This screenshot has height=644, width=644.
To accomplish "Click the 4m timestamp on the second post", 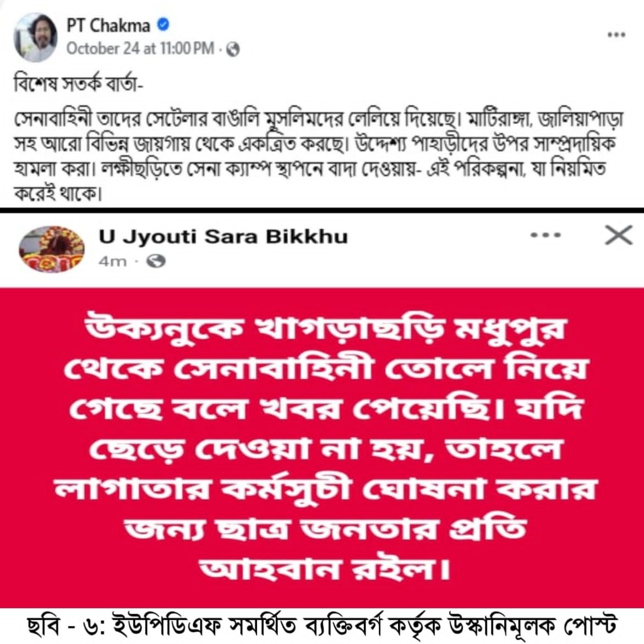I will pyautogui.click(x=112, y=261).
